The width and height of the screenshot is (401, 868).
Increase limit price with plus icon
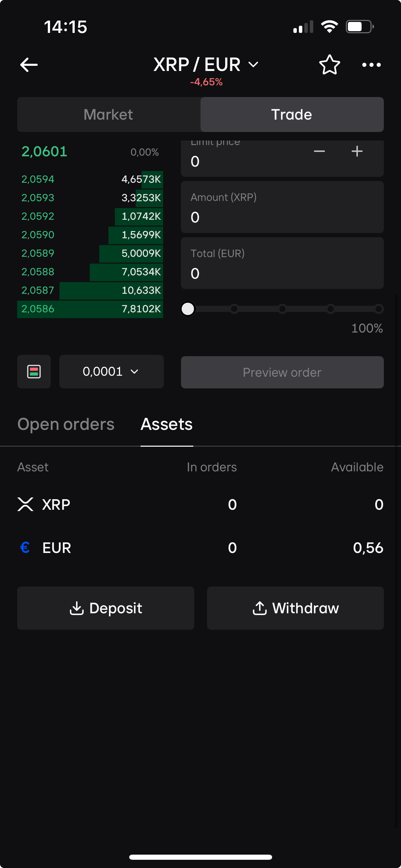(357, 151)
